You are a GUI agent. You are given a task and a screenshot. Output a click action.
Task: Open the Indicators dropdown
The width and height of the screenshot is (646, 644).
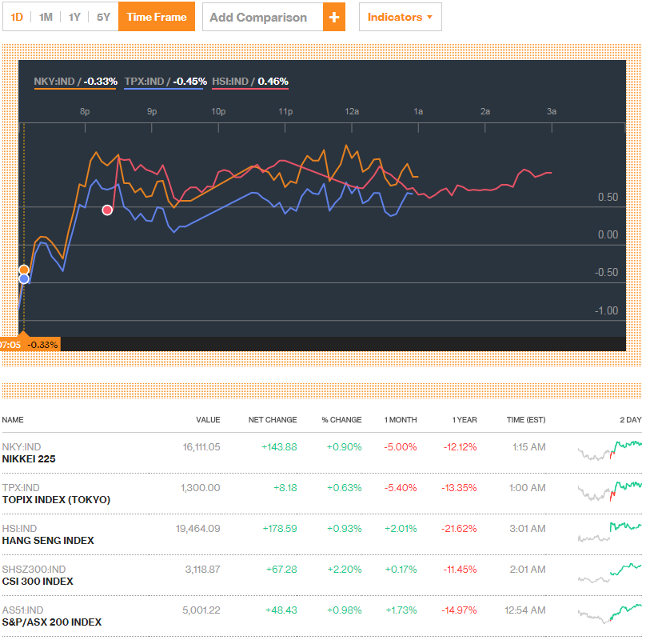400,17
